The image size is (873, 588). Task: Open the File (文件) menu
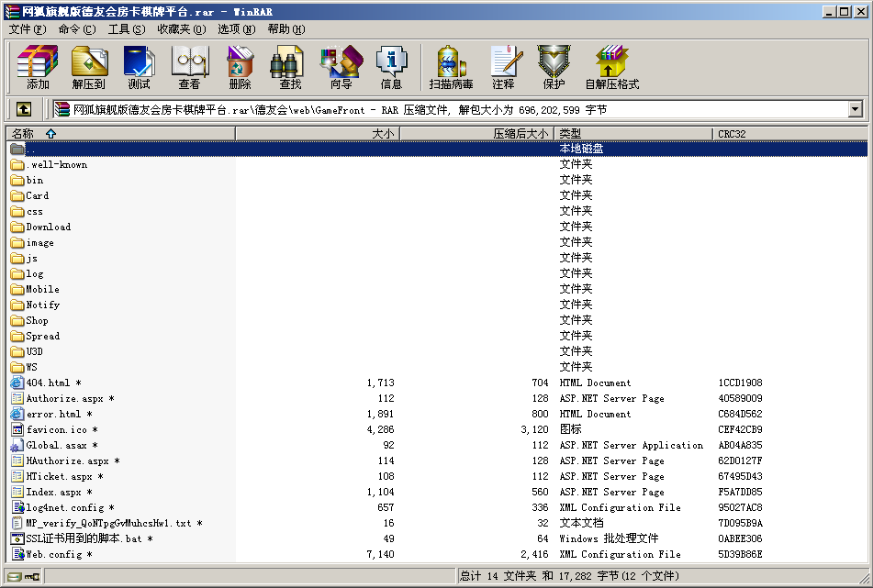[x=28, y=29]
